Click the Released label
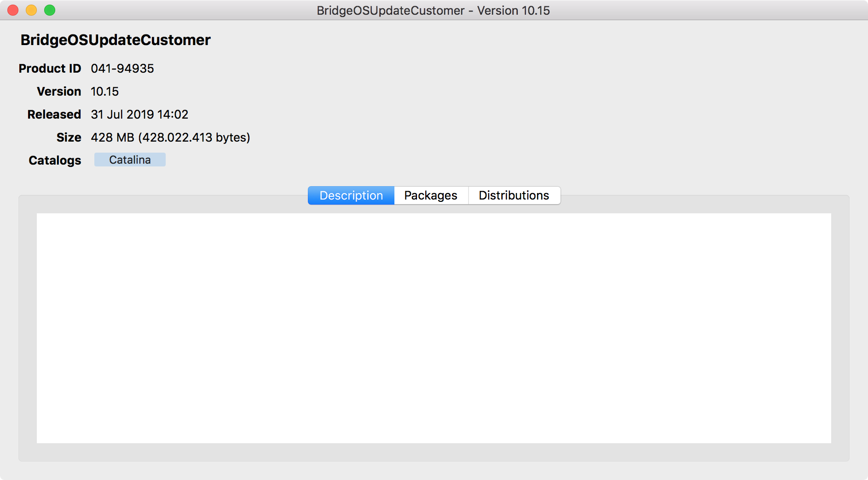The width and height of the screenshot is (868, 480). (x=54, y=114)
